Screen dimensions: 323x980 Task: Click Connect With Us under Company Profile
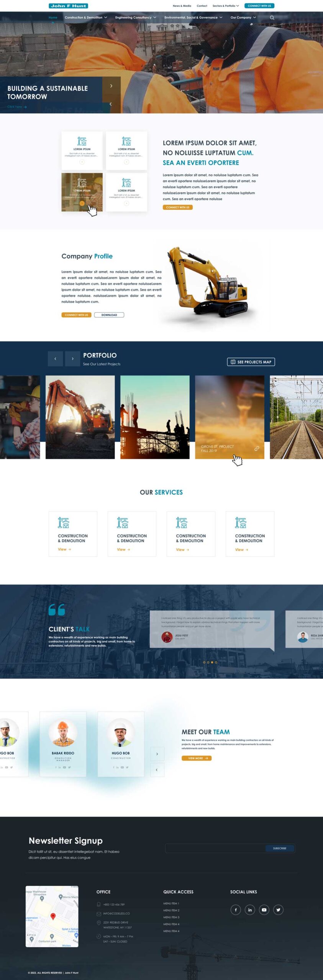click(x=76, y=315)
